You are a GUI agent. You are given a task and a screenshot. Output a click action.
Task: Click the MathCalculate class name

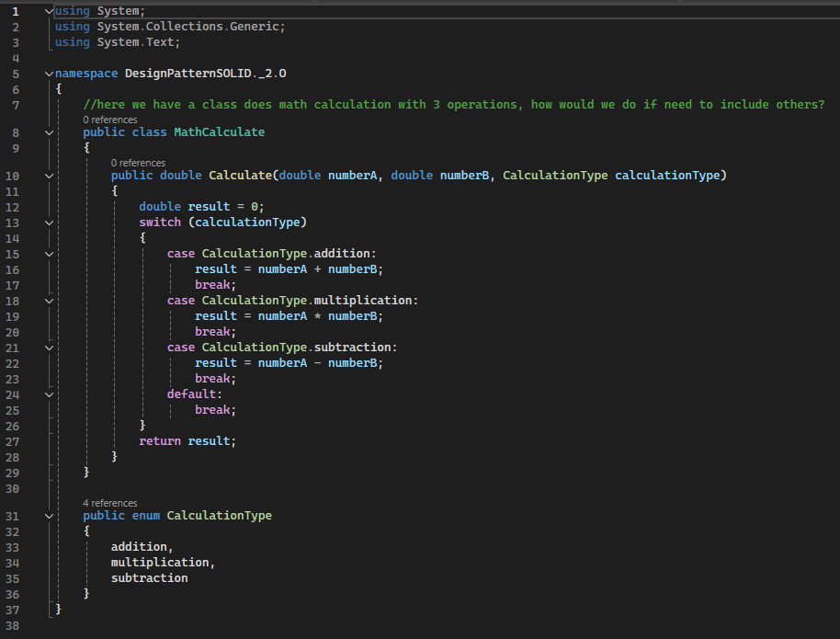pyautogui.click(x=219, y=132)
